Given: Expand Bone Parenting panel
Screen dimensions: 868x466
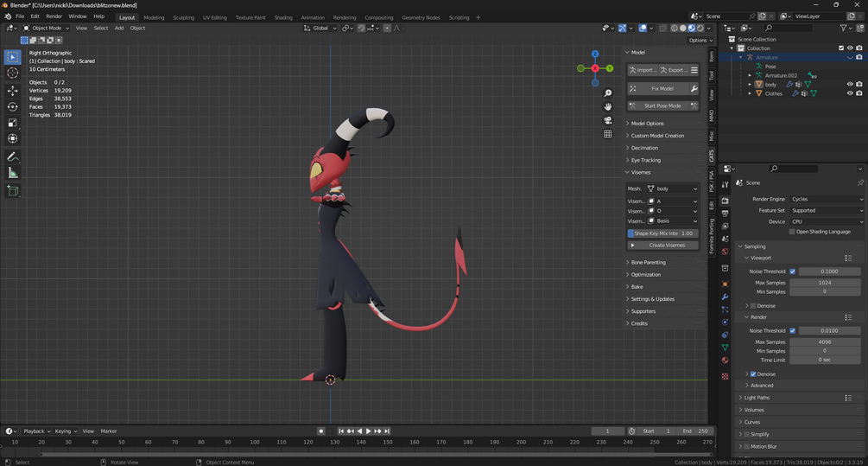Looking at the screenshot, I should (649, 263).
